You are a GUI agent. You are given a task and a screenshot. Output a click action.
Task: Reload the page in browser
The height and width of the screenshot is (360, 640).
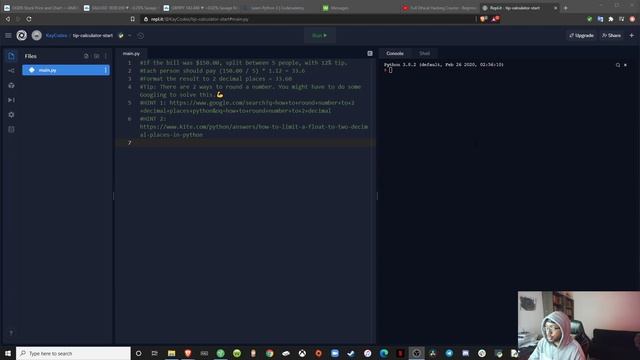(29, 19)
